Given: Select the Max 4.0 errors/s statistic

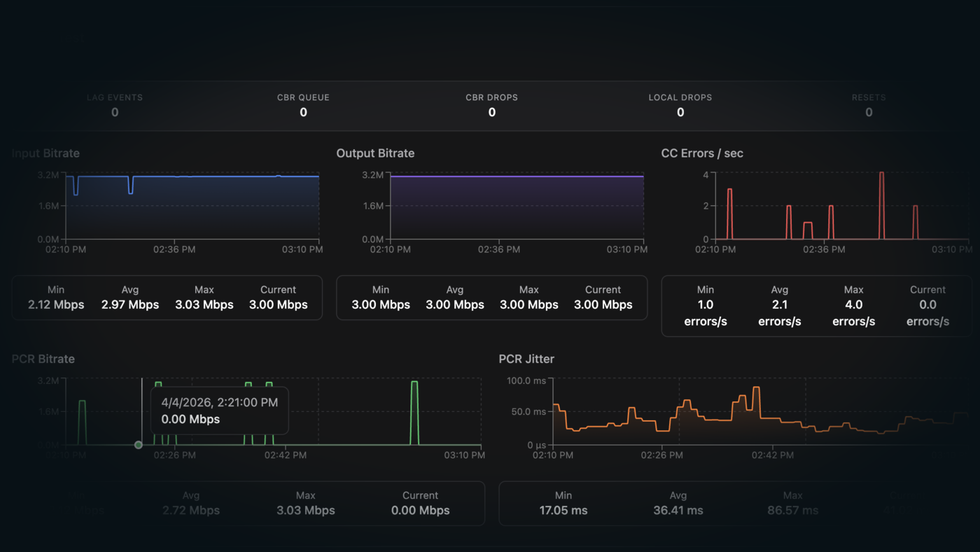Looking at the screenshot, I should pos(853,305).
